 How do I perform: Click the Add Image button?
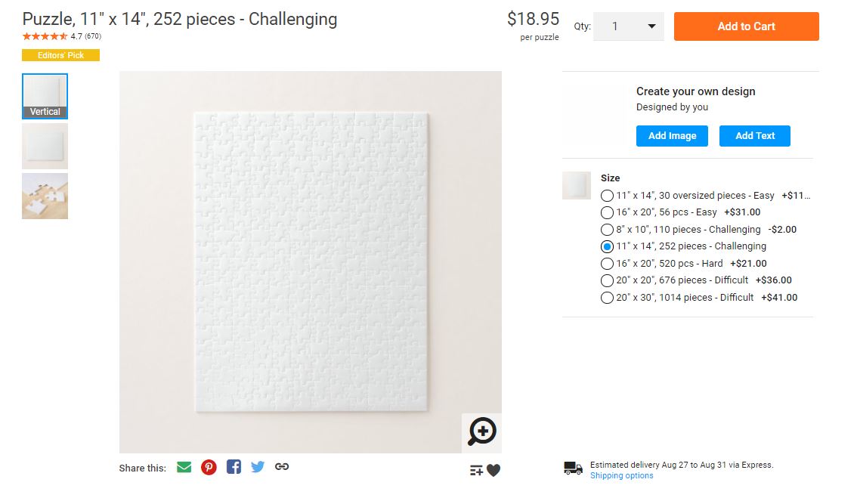click(672, 136)
